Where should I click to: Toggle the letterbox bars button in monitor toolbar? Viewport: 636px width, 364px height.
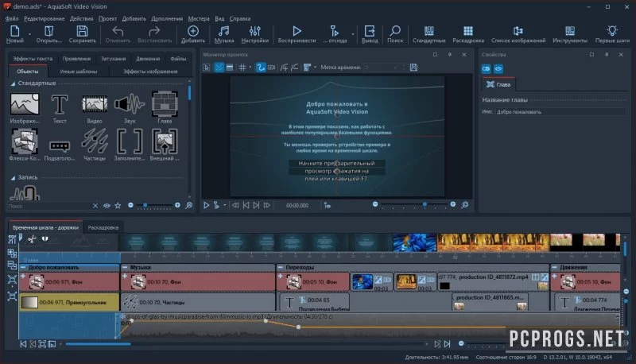coord(230,68)
